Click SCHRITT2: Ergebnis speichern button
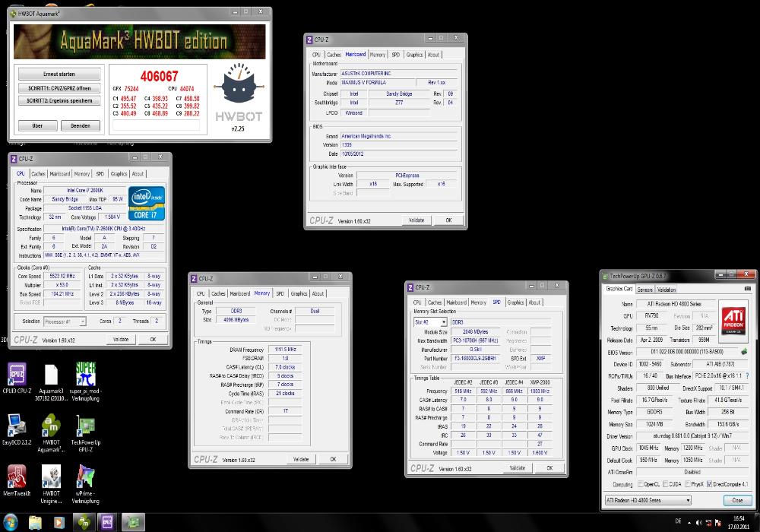Screen dimensions: 760x532 [x=59, y=101]
